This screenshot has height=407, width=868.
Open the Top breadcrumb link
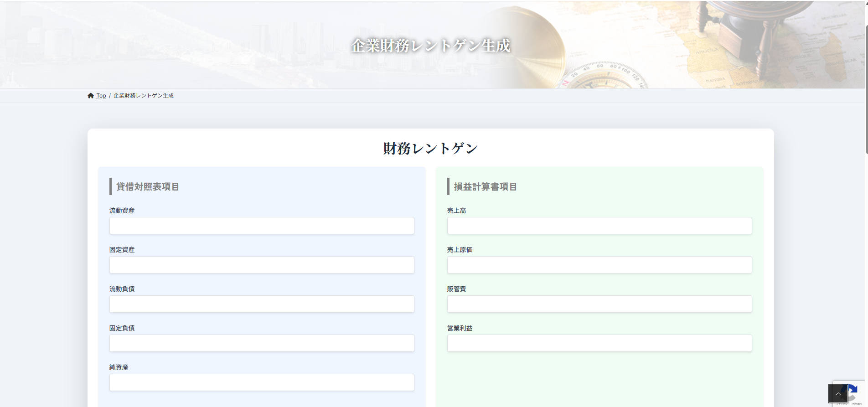pos(101,96)
